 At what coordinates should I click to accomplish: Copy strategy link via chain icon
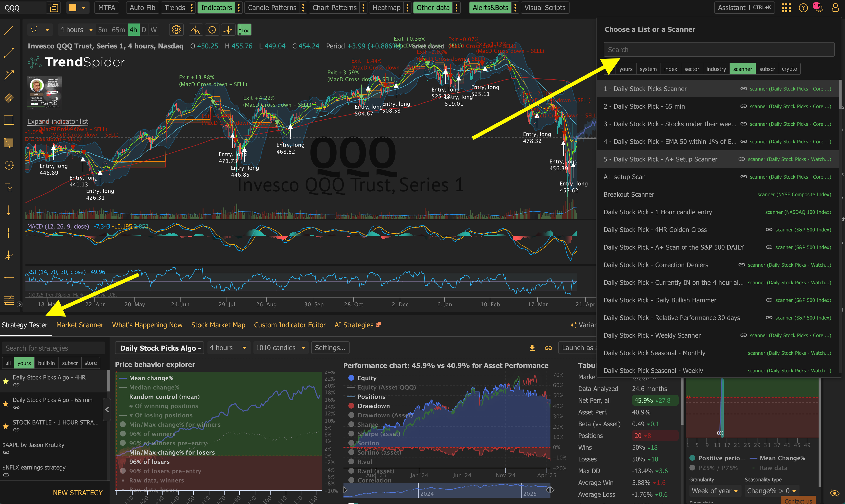click(x=548, y=348)
